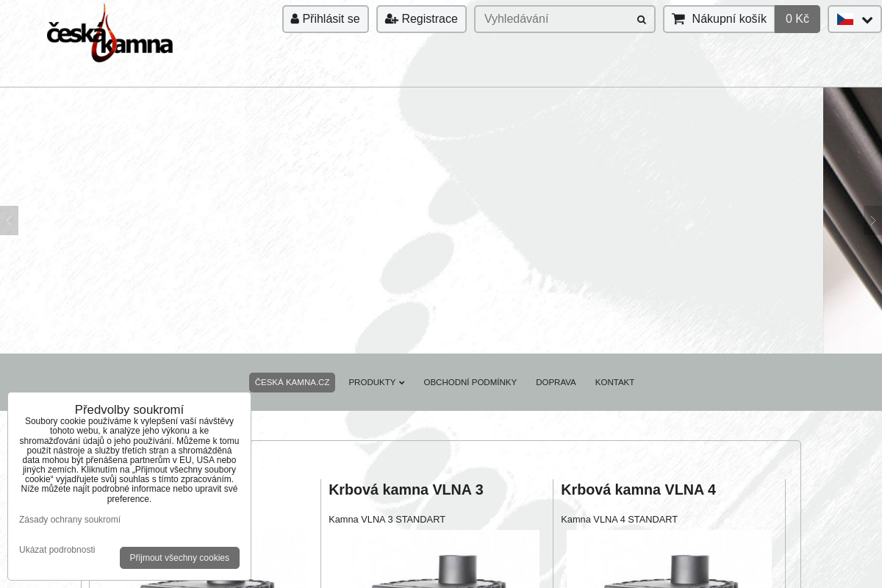Screen dimensions: 882x588
Task: Open the DOPRAVA menu item
Action: (x=556, y=382)
